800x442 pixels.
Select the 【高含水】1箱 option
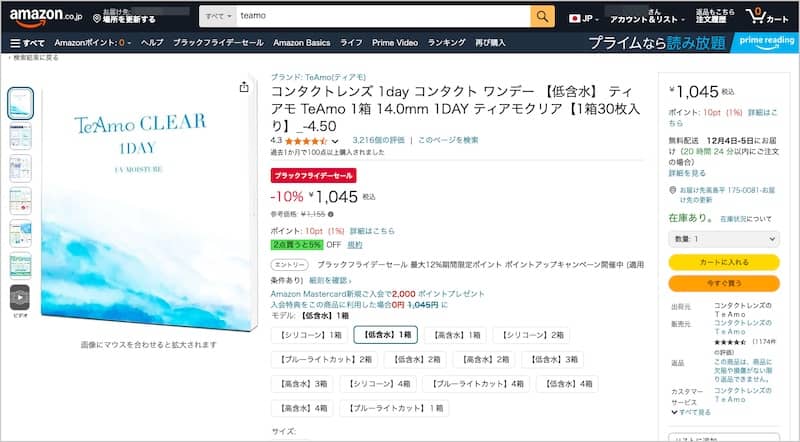[455, 335]
